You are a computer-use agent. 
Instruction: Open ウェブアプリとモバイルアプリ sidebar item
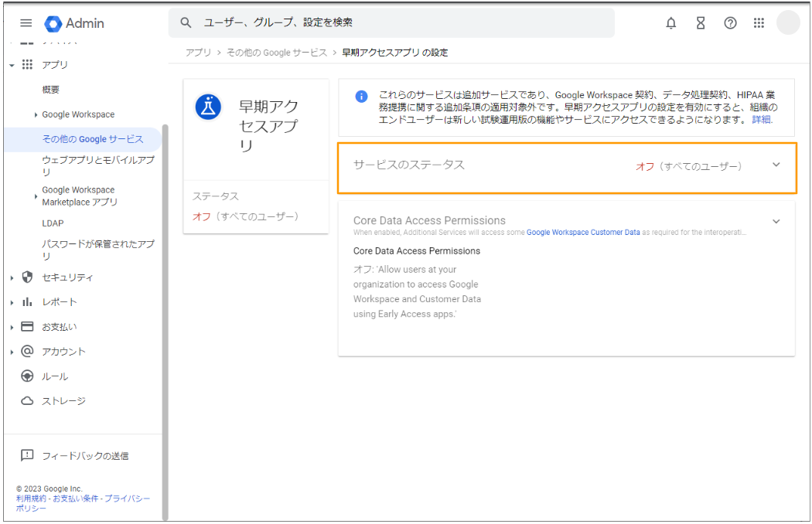pos(98,165)
